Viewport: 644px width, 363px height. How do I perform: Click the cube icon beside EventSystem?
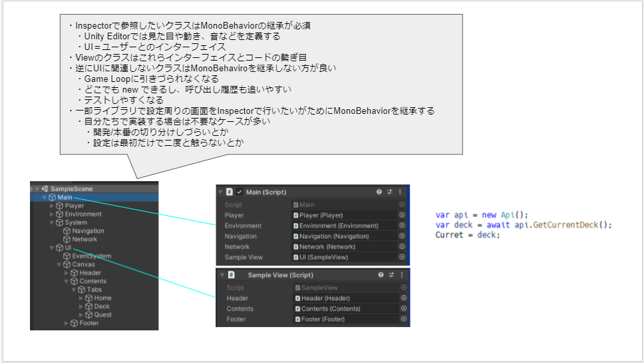(67, 256)
